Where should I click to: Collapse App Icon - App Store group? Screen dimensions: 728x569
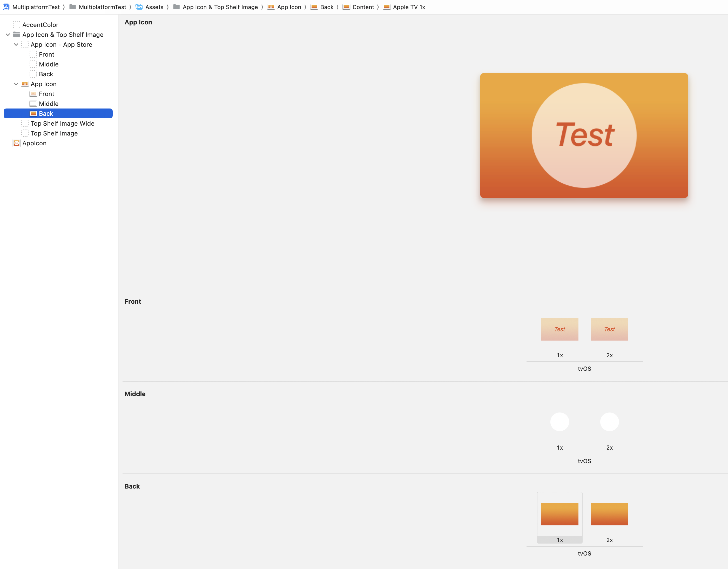click(16, 45)
